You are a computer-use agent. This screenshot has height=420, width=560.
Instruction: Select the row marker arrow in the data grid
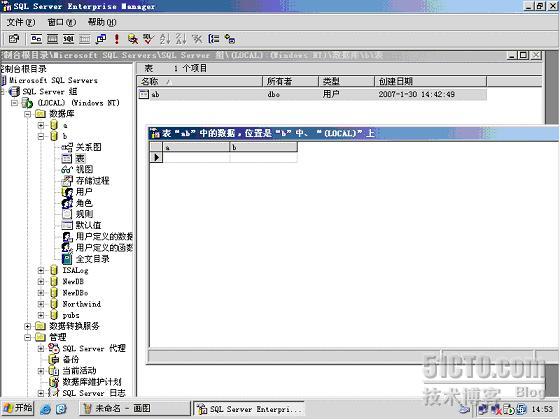[x=156, y=158]
